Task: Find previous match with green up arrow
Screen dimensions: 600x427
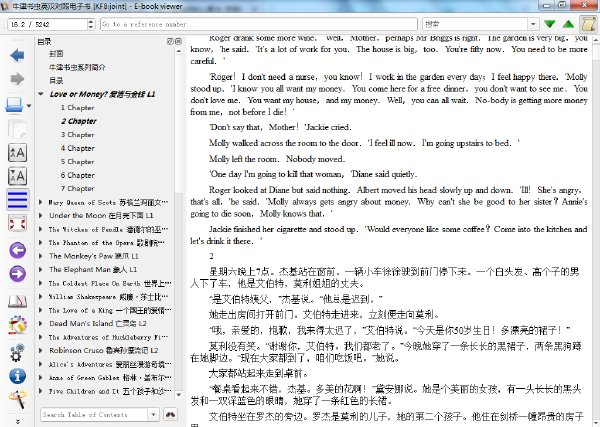Action: click(568, 24)
